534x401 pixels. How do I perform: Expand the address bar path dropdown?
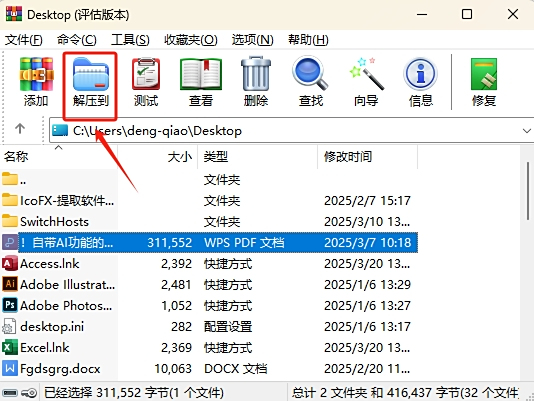(527, 131)
